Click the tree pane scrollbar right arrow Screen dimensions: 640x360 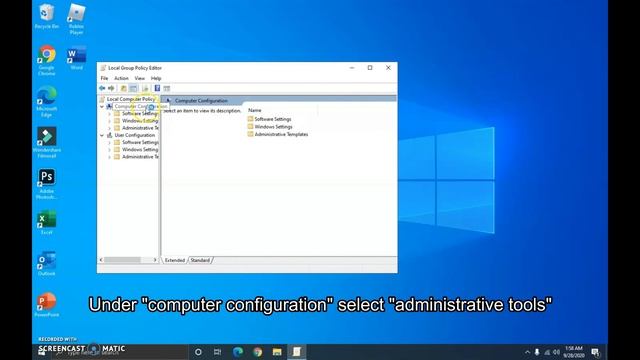[155, 260]
